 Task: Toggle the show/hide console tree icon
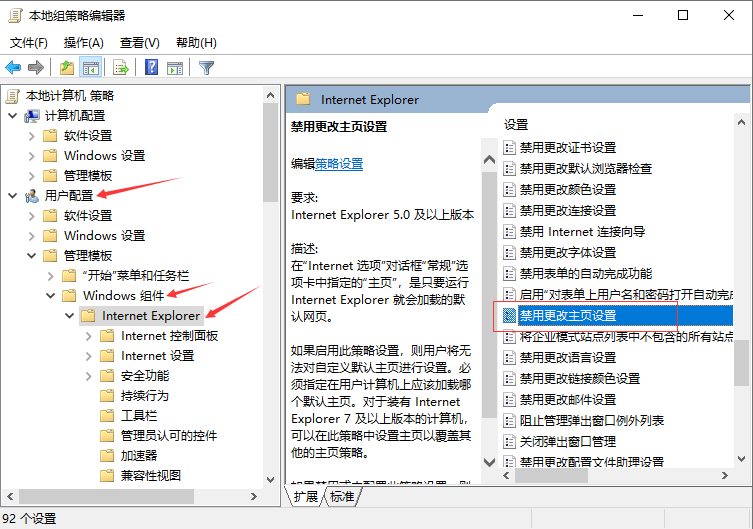tap(91, 68)
